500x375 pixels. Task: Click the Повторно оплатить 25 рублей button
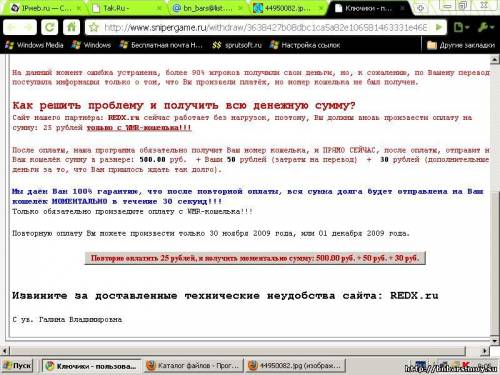click(255, 258)
